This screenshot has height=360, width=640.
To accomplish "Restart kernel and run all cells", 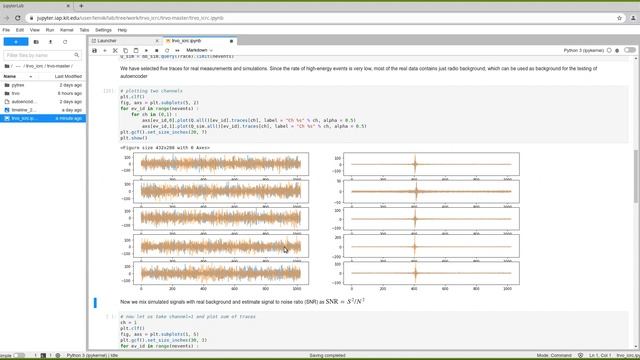I will click(x=177, y=51).
